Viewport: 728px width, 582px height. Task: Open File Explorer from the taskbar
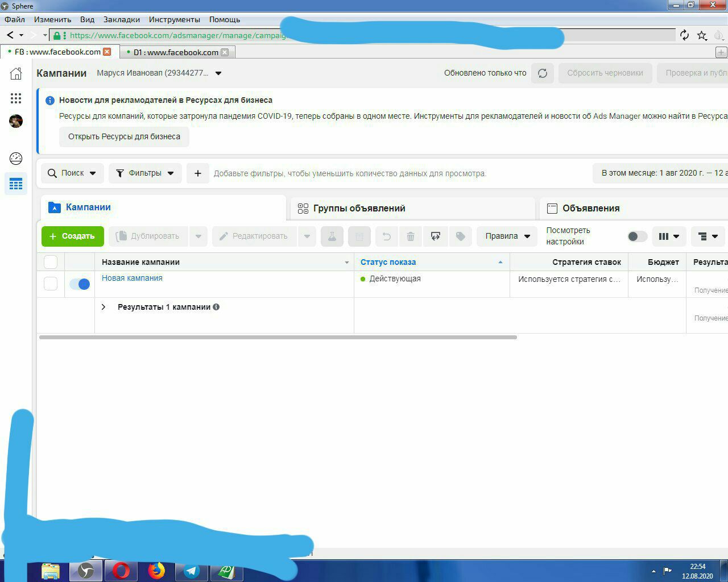coord(51,571)
